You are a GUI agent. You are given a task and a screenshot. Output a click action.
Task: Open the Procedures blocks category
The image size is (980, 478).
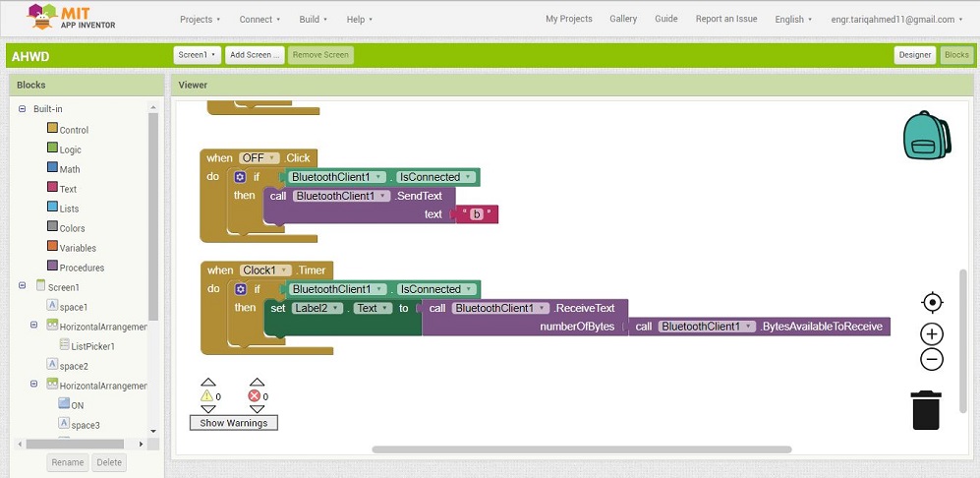pyautogui.click(x=76, y=268)
